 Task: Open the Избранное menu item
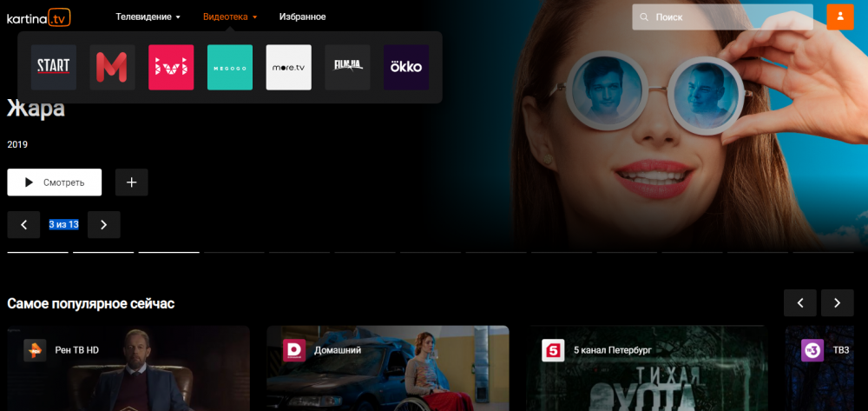[303, 17]
